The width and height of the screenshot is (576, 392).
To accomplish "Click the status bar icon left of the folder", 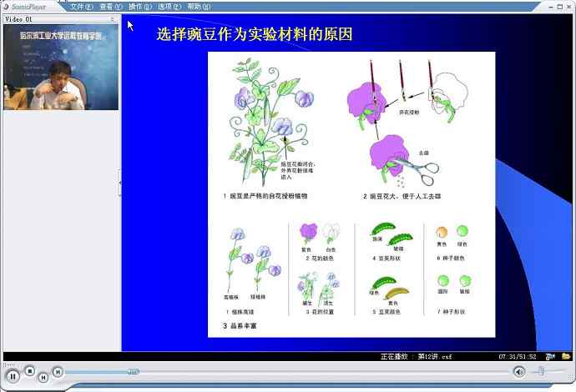I will point(550,356).
